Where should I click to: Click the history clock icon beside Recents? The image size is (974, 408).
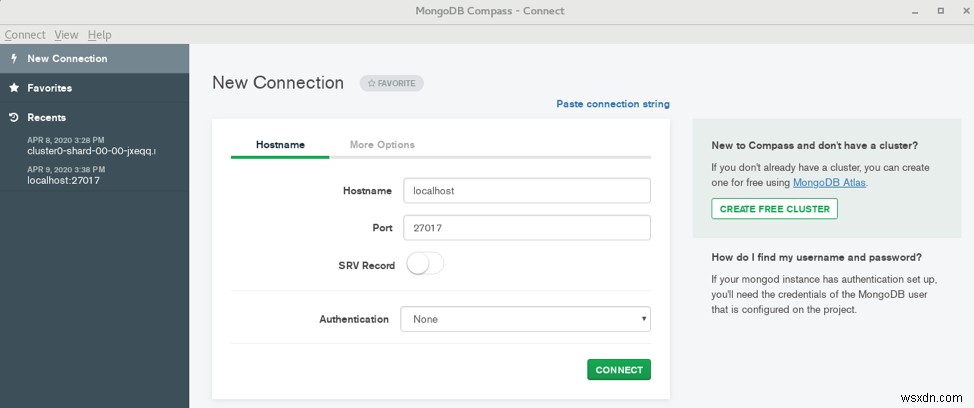click(14, 117)
